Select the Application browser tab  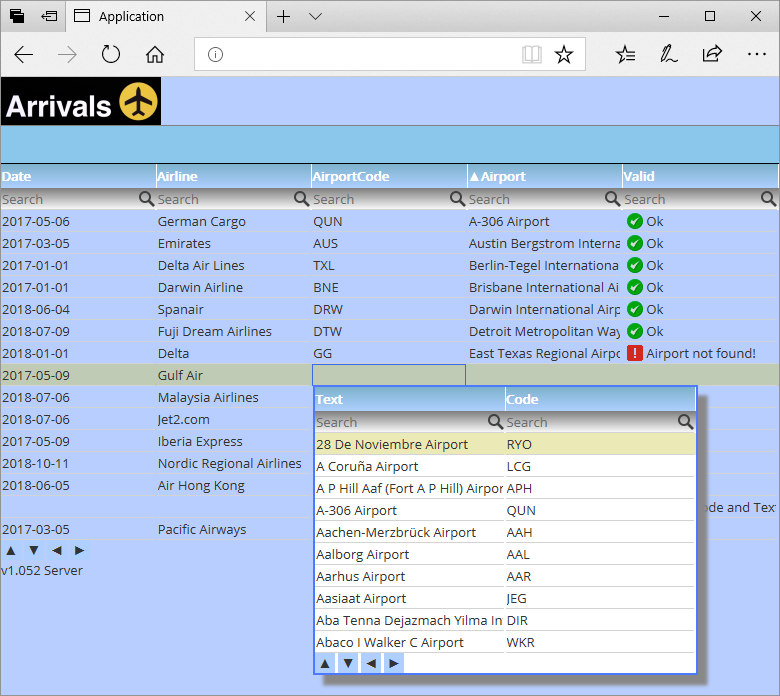coord(166,16)
